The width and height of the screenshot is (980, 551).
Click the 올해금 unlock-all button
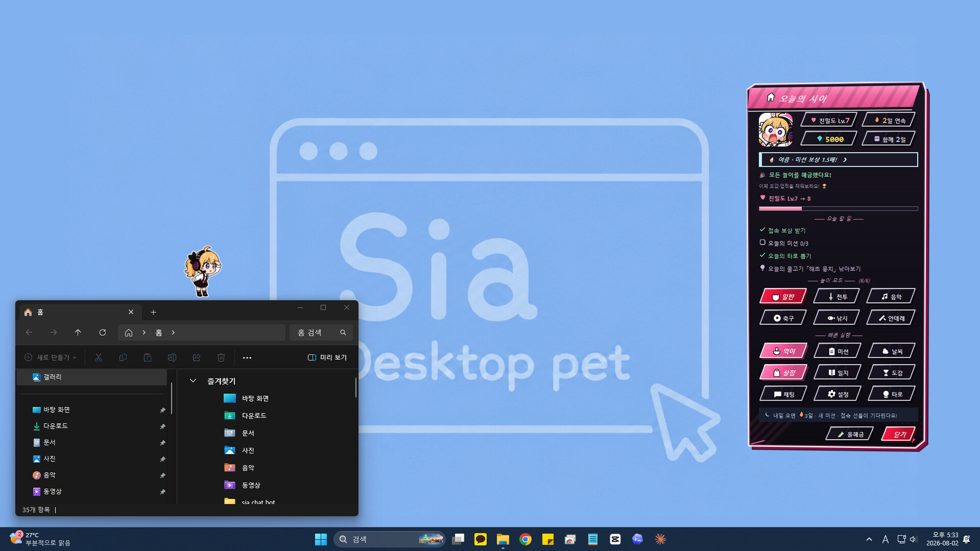pyautogui.click(x=850, y=434)
